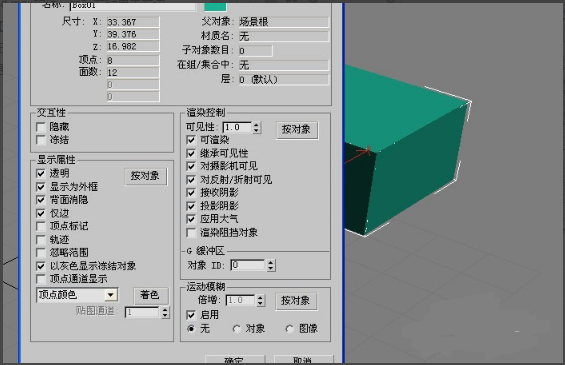Click the Y dimension value 39.376

coord(133,34)
